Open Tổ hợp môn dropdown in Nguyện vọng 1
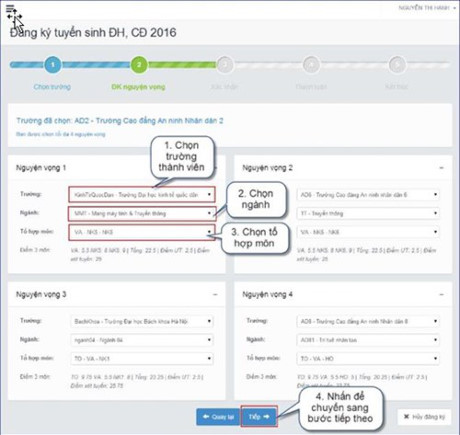460x435 pixels. point(142,232)
